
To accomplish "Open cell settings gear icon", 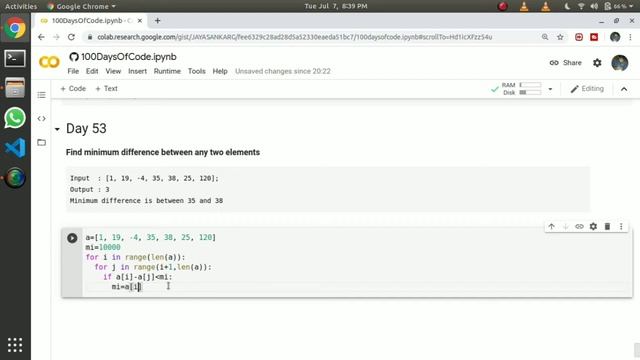I will click(593, 227).
